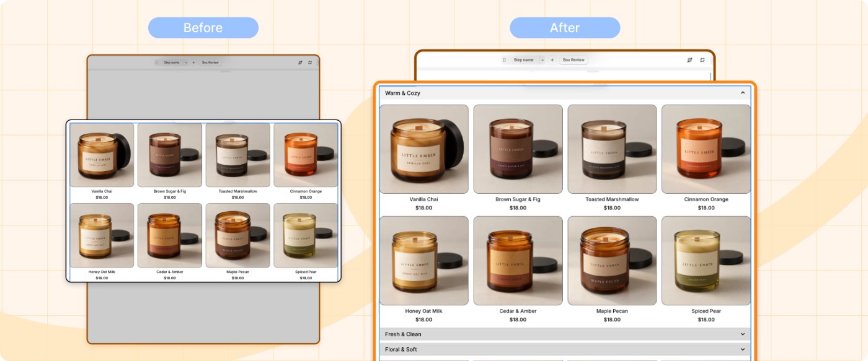Click the Step name field in the Before toolbar
Screen dimensions: 868x361
[171, 63]
